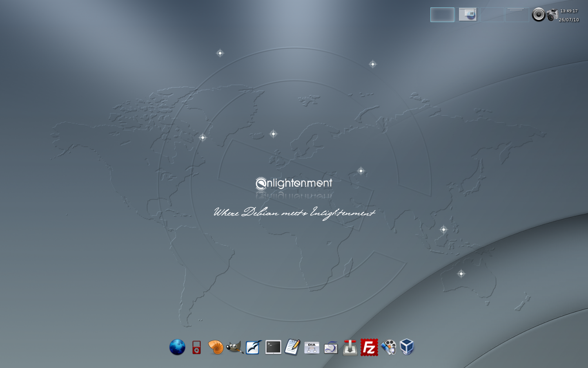
Task: Switch to the first virtual desktop
Action: pyautogui.click(x=442, y=15)
